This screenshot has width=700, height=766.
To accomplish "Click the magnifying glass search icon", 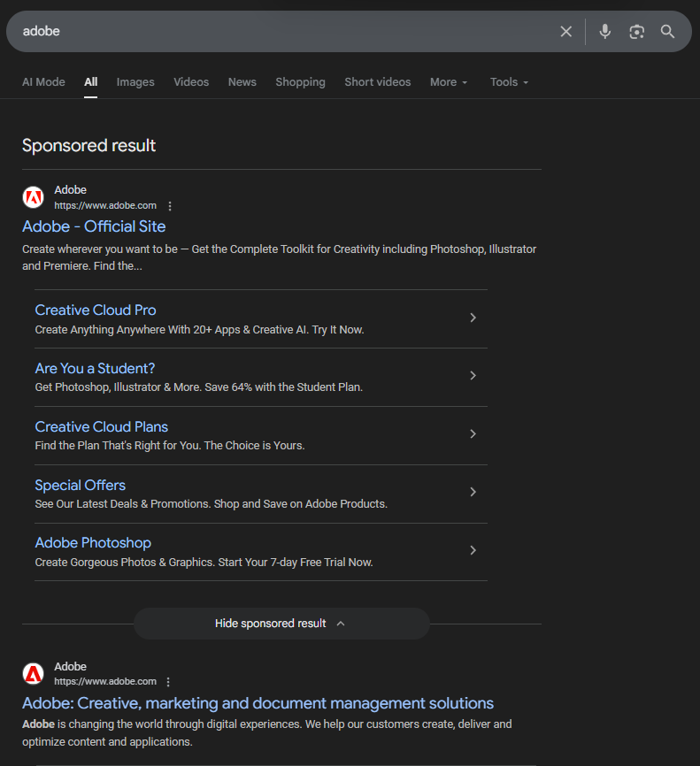I will click(668, 32).
